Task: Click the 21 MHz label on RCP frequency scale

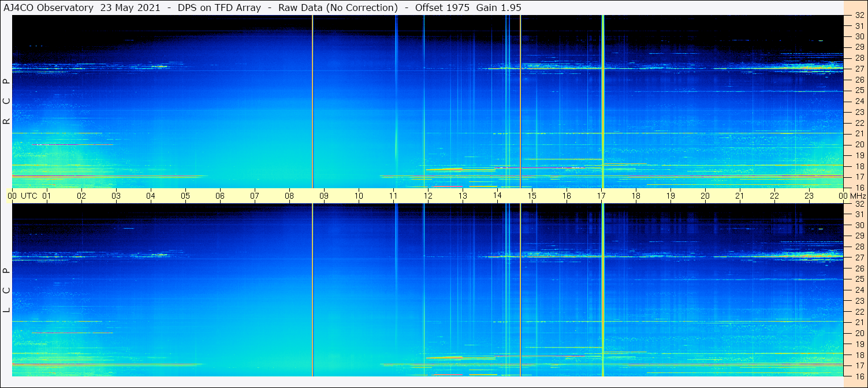Action: click(859, 133)
